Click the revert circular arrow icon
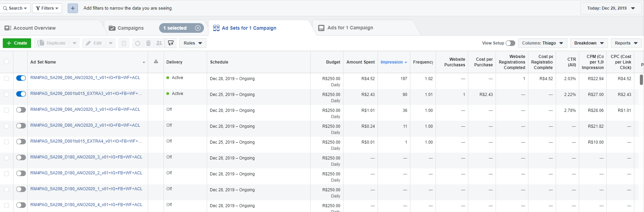 point(138,43)
